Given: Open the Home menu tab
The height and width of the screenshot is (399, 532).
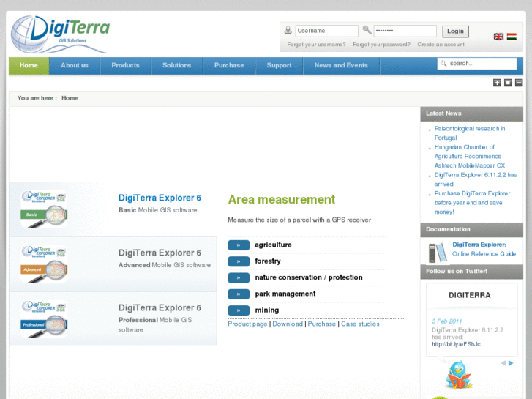Looking at the screenshot, I should pyautogui.click(x=29, y=66).
